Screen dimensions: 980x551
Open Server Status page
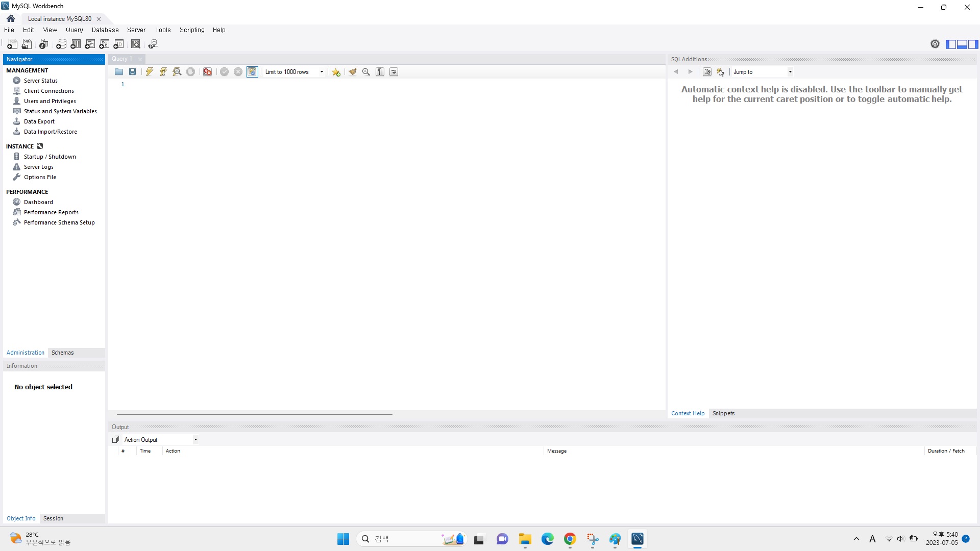pyautogui.click(x=41, y=81)
